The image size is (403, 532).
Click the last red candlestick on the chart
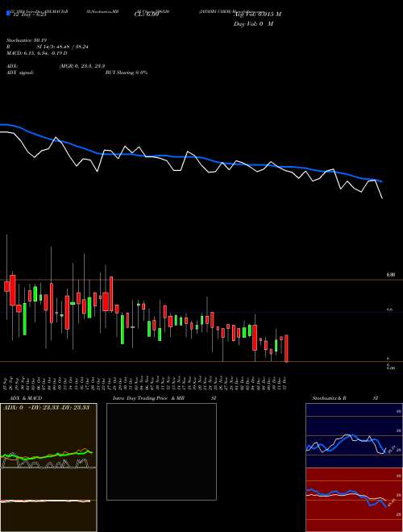pyautogui.click(x=287, y=348)
